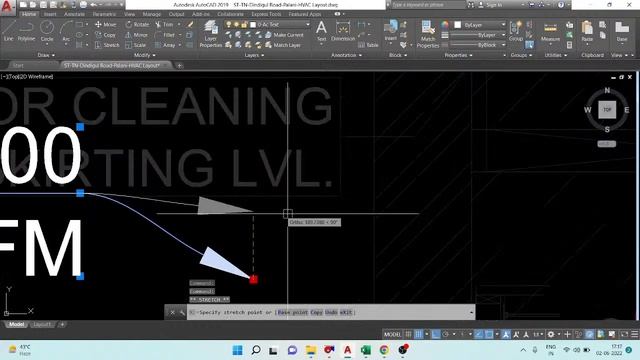Image resolution: width=640 pixels, height=360 pixels.
Task: Activate the Fillet command
Action: pyautogui.click(x=165, y=35)
